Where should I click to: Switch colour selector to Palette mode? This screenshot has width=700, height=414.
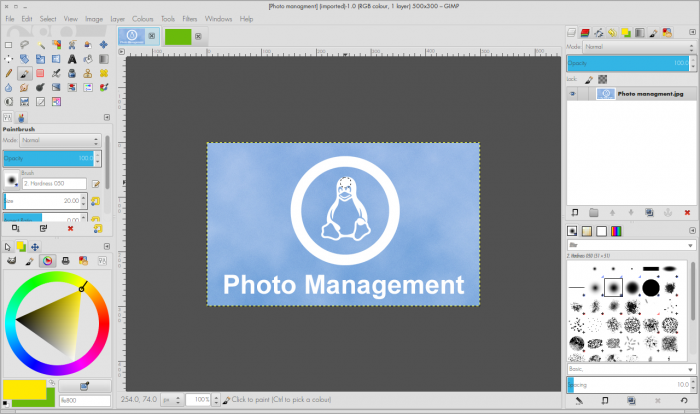tap(83, 261)
